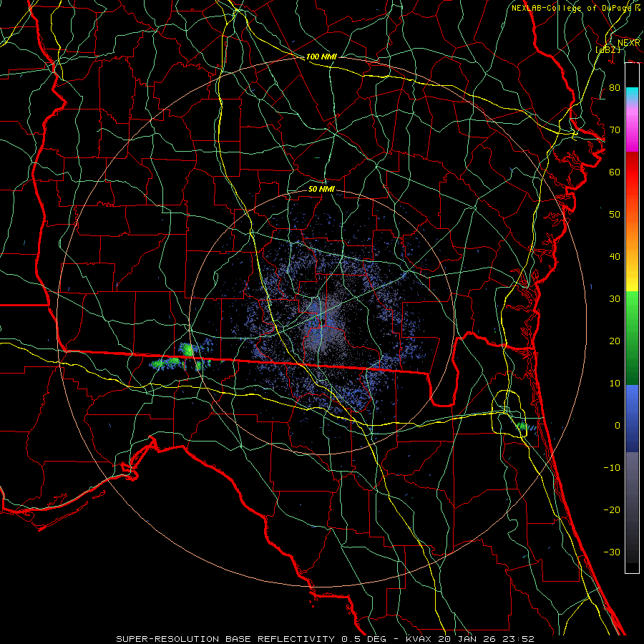This screenshot has width=644, height=644.
Task: Click the dBZ unit label
Action: click(608, 49)
